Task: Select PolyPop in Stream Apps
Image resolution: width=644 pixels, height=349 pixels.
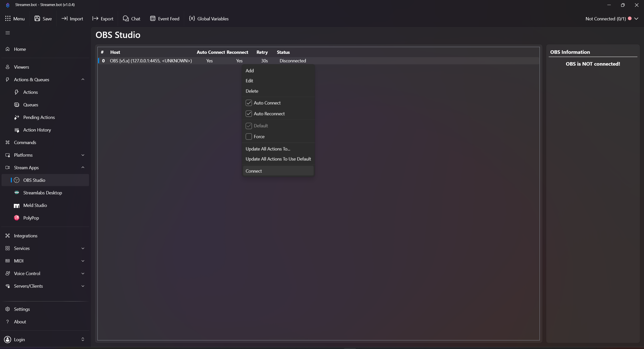Action: (x=31, y=218)
